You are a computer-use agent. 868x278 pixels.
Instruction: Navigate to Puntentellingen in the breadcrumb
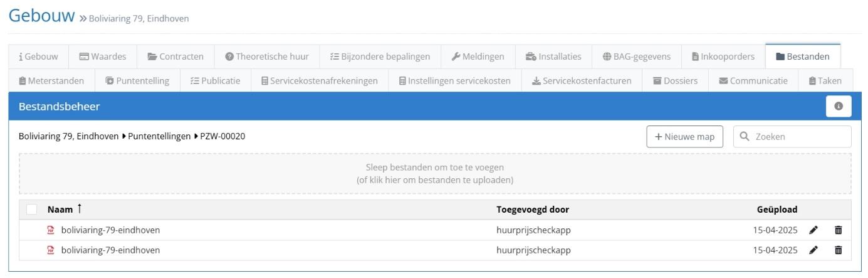159,136
